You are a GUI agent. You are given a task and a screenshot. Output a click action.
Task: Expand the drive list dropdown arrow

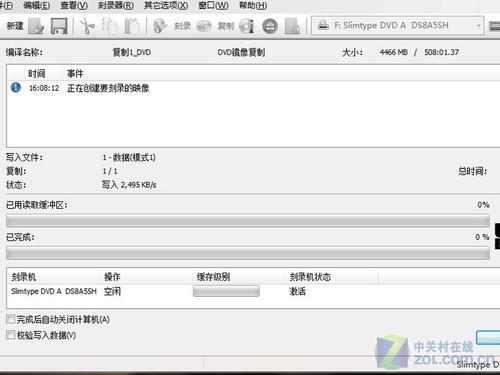(x=479, y=26)
